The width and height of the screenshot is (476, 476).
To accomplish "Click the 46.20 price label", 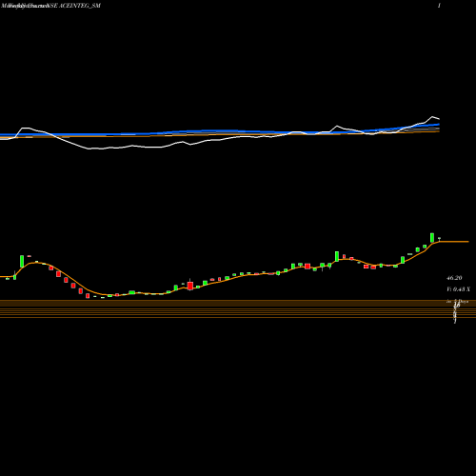I will [x=454, y=278].
